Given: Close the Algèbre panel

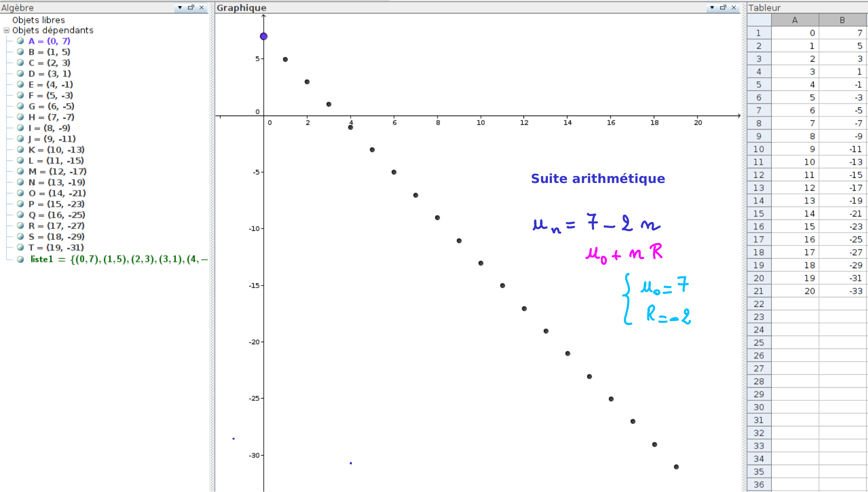Looking at the screenshot, I should point(202,7).
